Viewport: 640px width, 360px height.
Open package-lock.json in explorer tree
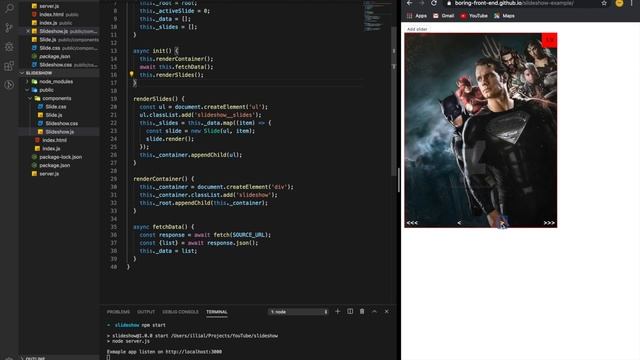pyautogui.click(x=60, y=157)
